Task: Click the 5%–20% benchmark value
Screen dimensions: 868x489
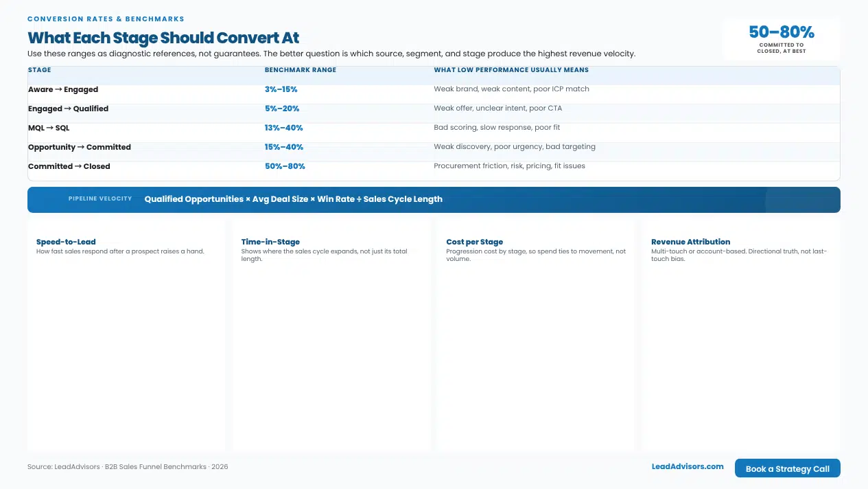Action: pos(282,109)
